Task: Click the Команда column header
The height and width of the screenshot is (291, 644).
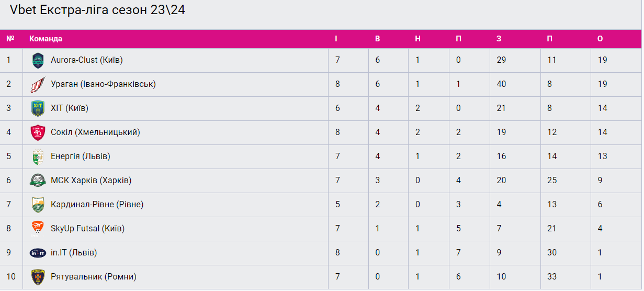Action: 46,39
